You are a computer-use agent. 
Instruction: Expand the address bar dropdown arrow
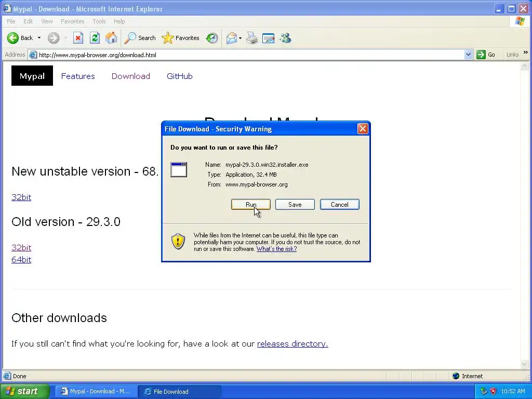(468, 55)
